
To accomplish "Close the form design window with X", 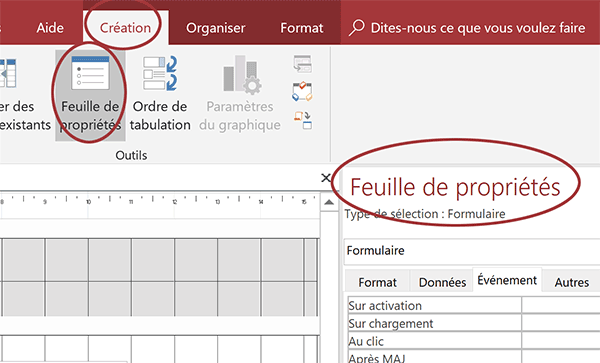I will 326,177.
